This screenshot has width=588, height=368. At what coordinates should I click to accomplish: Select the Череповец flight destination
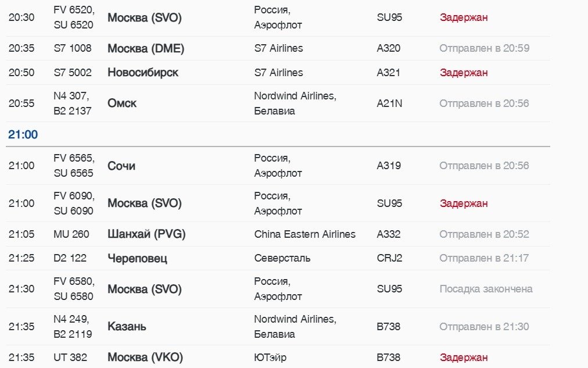coord(137,258)
